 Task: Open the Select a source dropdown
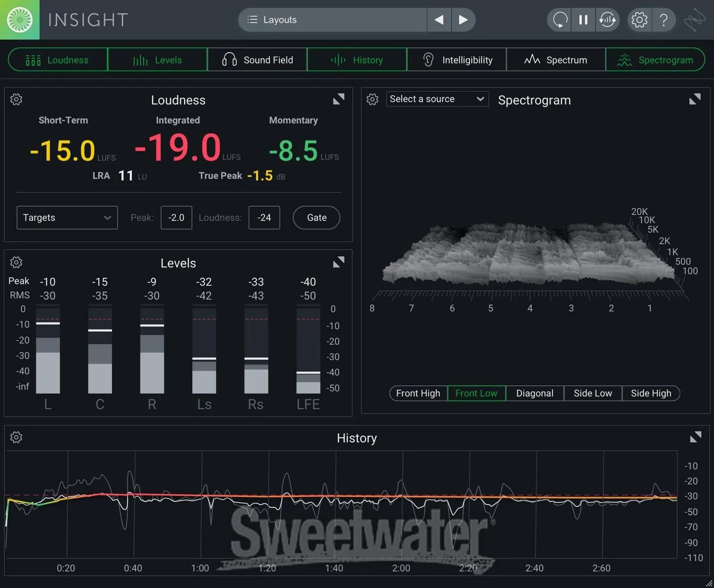[437, 99]
